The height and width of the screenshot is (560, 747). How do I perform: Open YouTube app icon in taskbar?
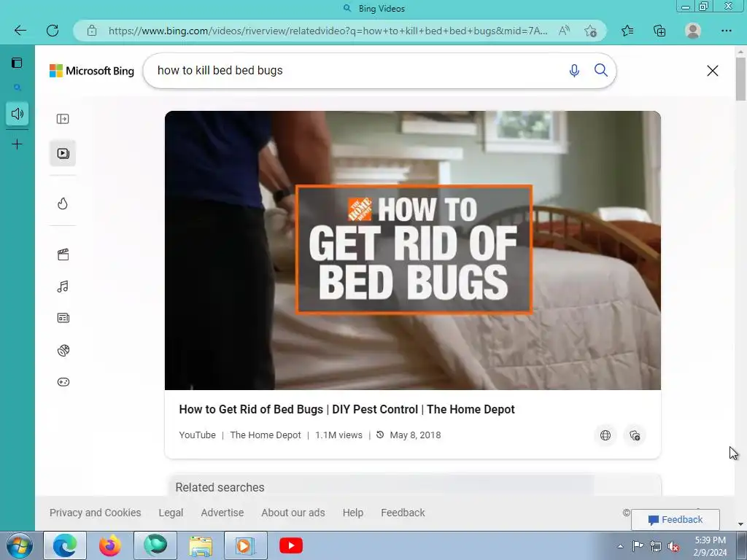coord(290,545)
